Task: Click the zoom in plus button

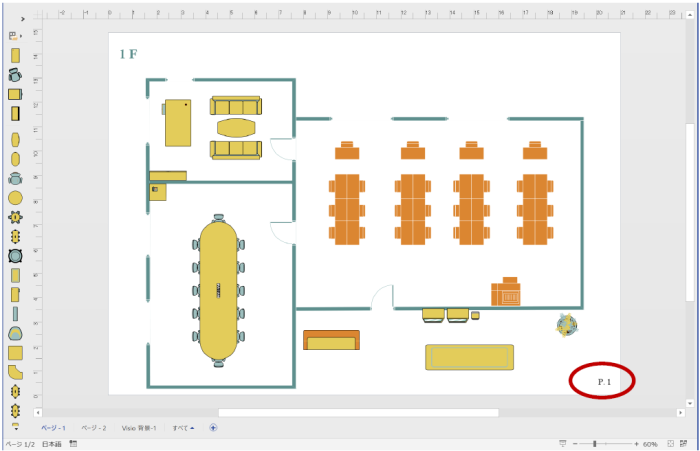Action: click(636, 443)
